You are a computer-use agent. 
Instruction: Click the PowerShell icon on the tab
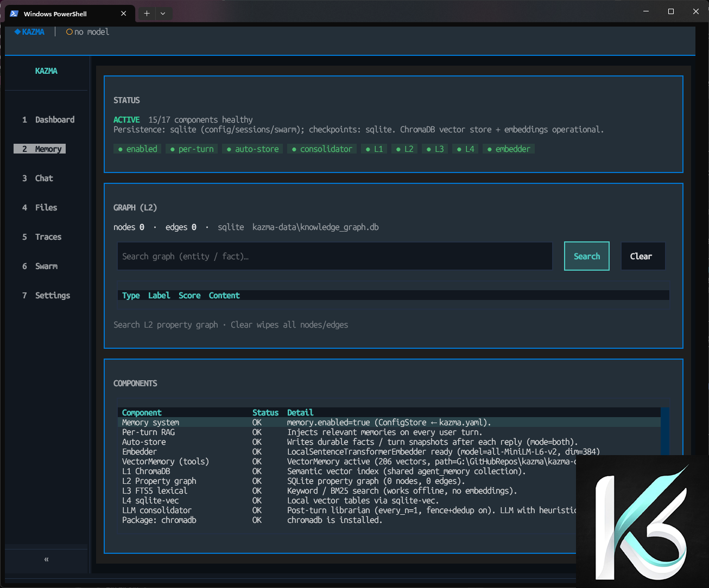click(14, 14)
